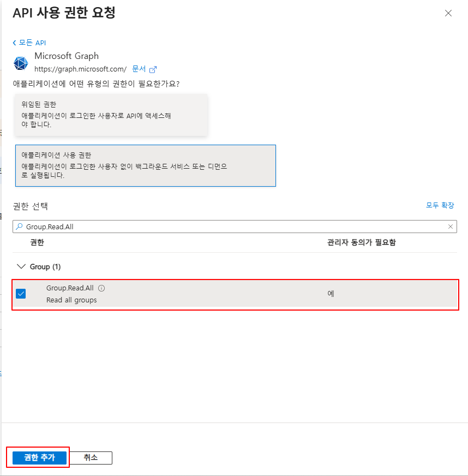Focus the Group.Read.All search field
The width and height of the screenshot is (468, 476).
coord(235,227)
